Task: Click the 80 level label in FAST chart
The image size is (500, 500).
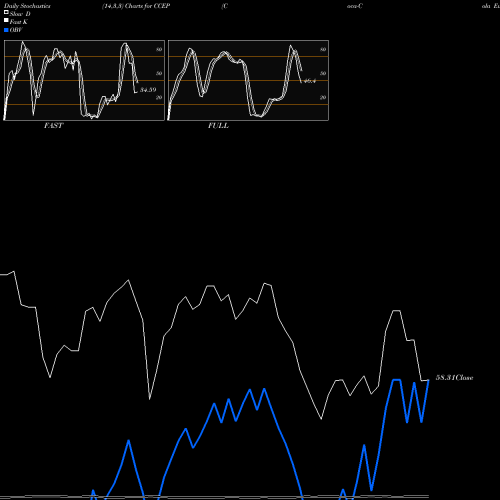Action: pyautogui.click(x=159, y=49)
